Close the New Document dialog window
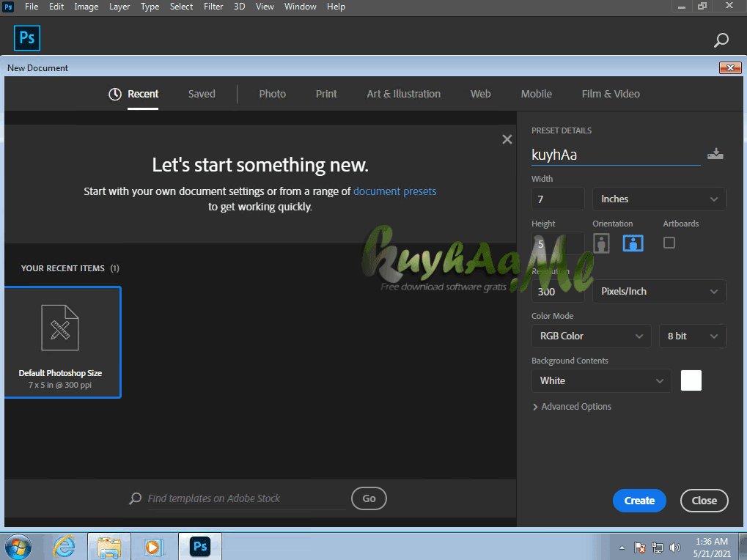The height and width of the screenshot is (560, 747). click(x=730, y=67)
